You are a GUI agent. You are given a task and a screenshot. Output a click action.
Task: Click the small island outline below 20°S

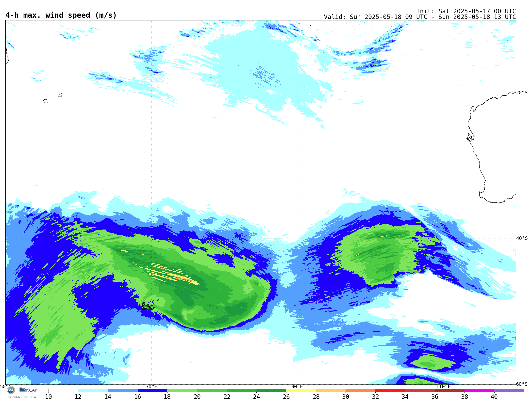coord(46,101)
